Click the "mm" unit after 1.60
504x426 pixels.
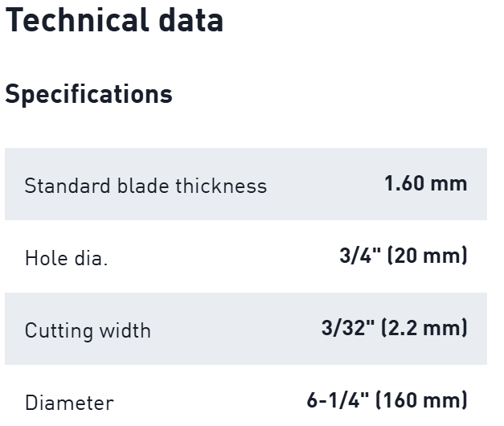click(449, 183)
